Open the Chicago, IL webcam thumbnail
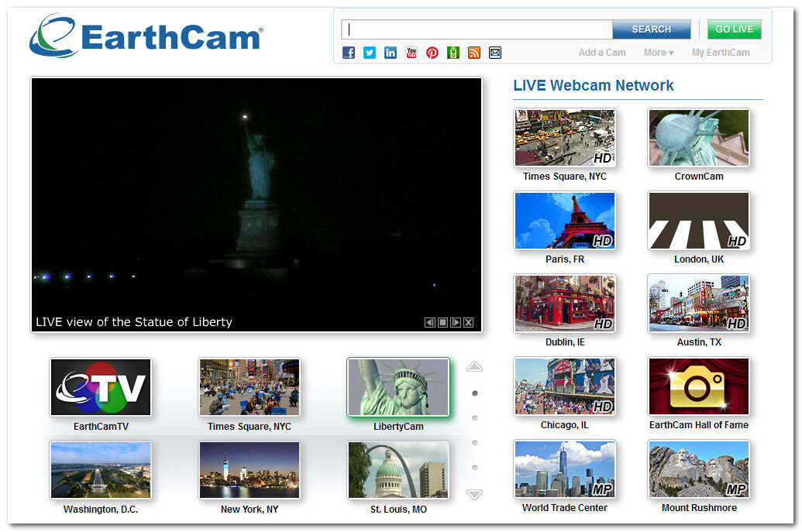Image resolution: width=802 pixels, height=532 pixels. pyautogui.click(x=565, y=386)
